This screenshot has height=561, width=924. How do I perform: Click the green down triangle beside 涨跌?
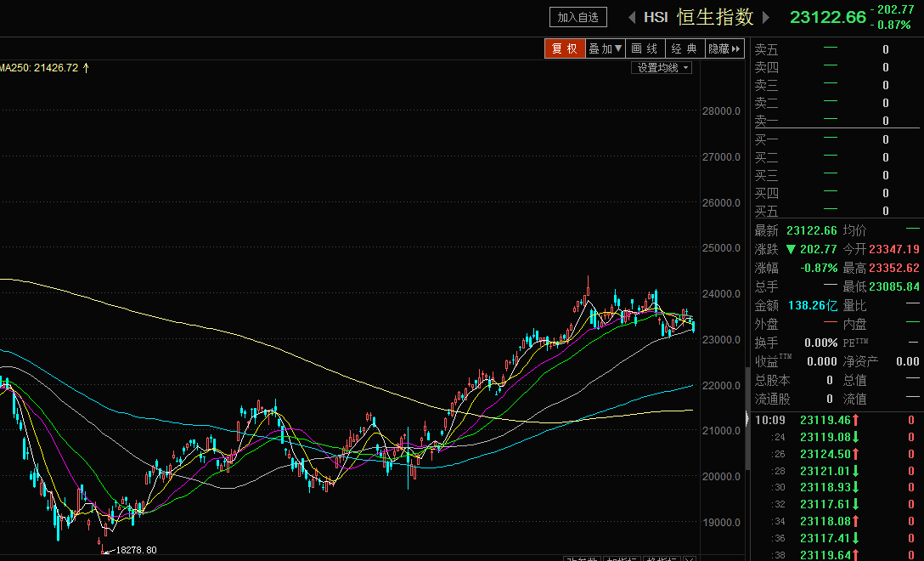point(791,249)
